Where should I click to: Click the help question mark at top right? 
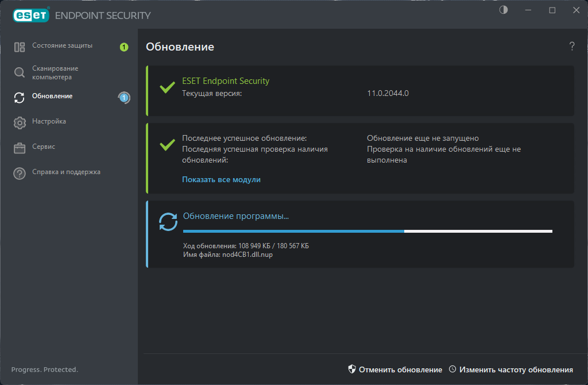[572, 47]
